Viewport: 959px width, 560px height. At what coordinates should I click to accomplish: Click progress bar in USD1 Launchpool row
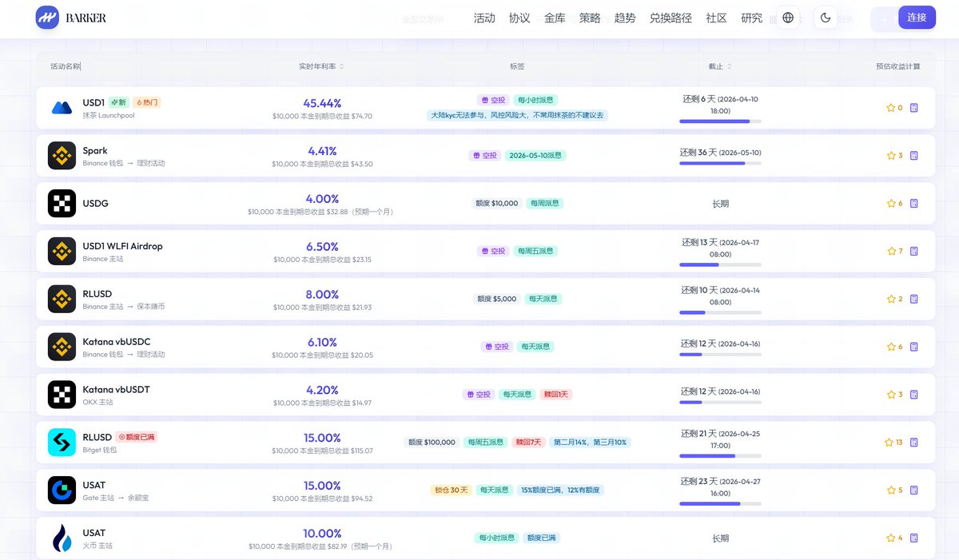coord(720,121)
